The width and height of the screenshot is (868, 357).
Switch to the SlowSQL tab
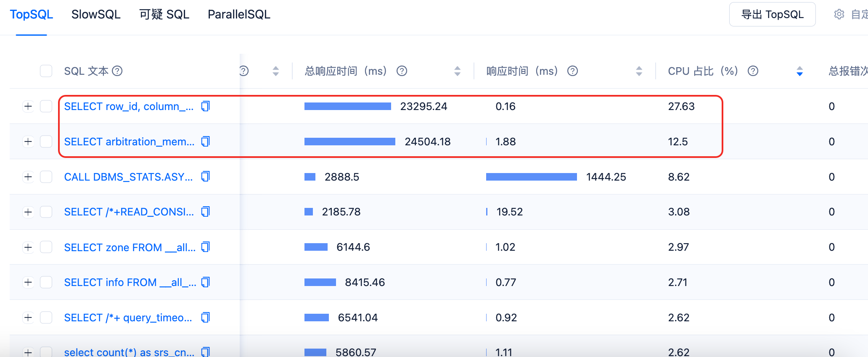(x=96, y=14)
